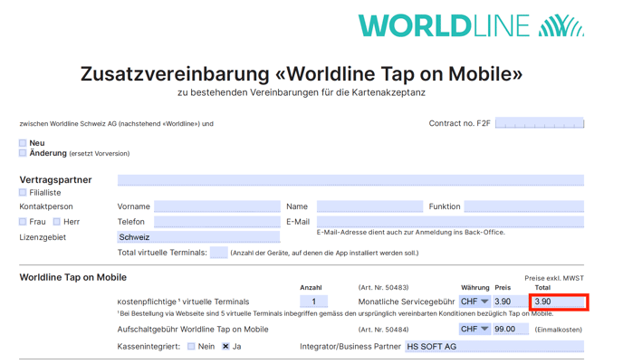Click the Telefon input field
623x364 pixels.
tap(217, 222)
